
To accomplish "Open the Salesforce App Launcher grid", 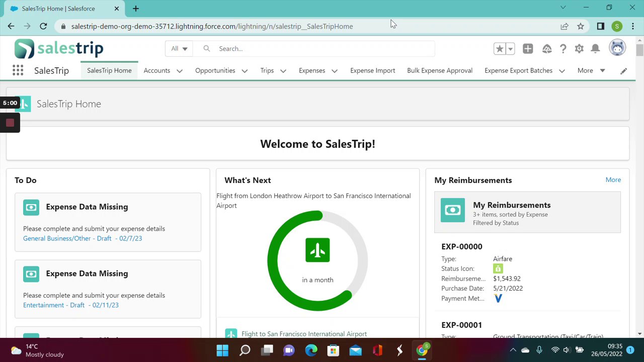I will click(x=18, y=70).
